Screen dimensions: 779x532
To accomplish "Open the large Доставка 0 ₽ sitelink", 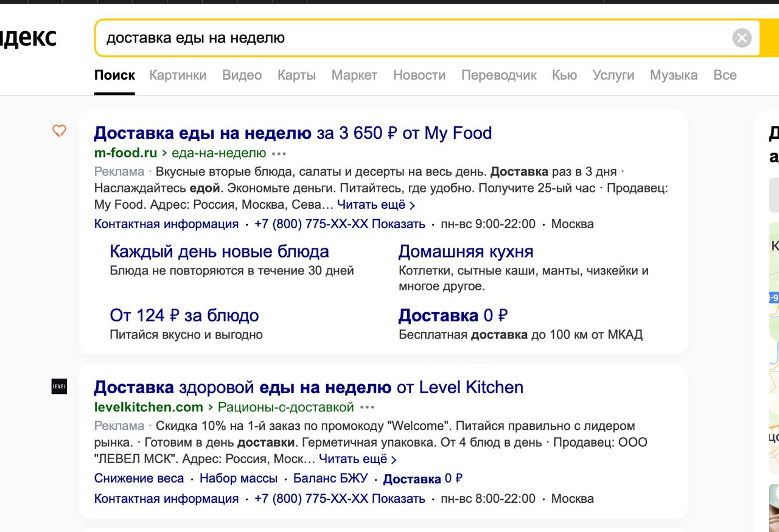I will coord(453,315).
